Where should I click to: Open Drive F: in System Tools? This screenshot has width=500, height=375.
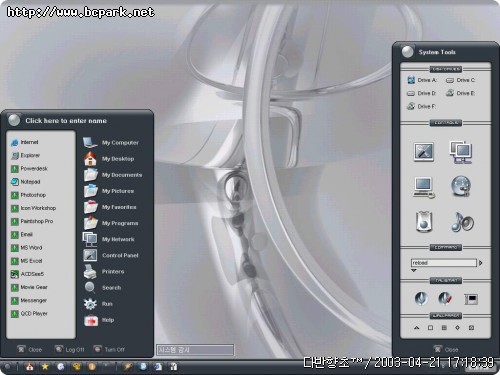(x=422, y=106)
